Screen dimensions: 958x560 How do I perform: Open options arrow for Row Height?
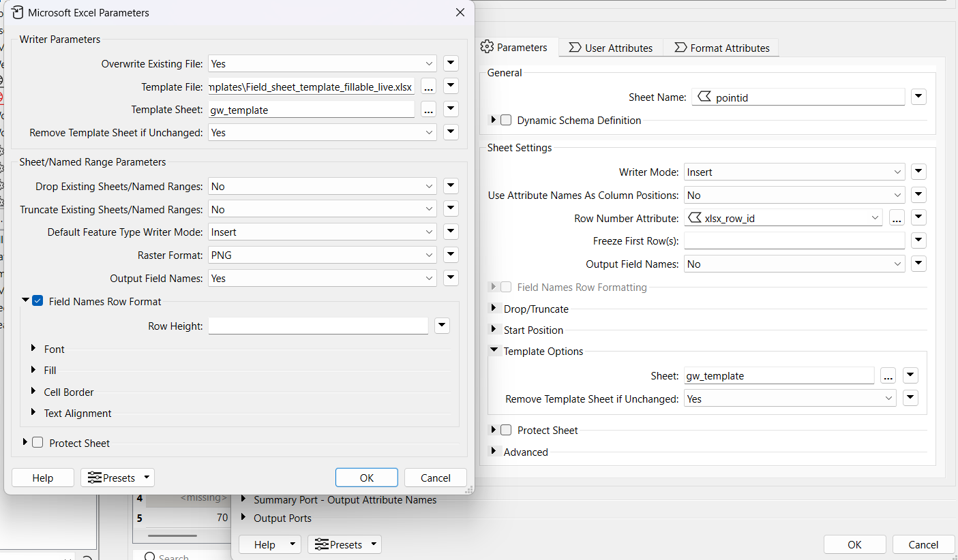443,326
